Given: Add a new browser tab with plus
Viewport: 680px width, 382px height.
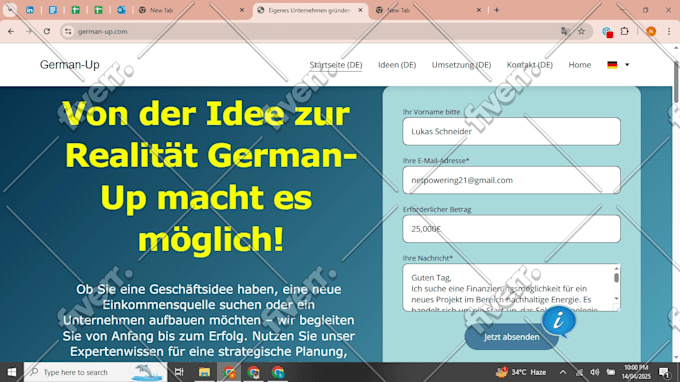Looking at the screenshot, I should click(x=497, y=10).
